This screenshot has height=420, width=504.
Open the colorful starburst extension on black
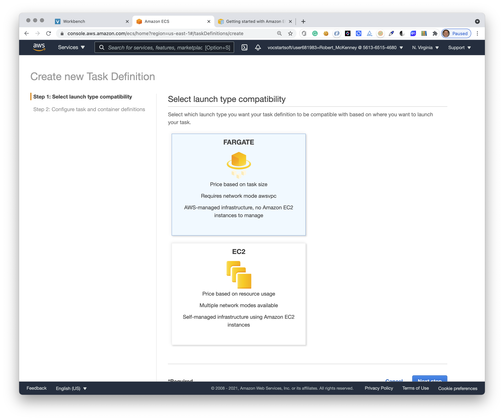348,33
